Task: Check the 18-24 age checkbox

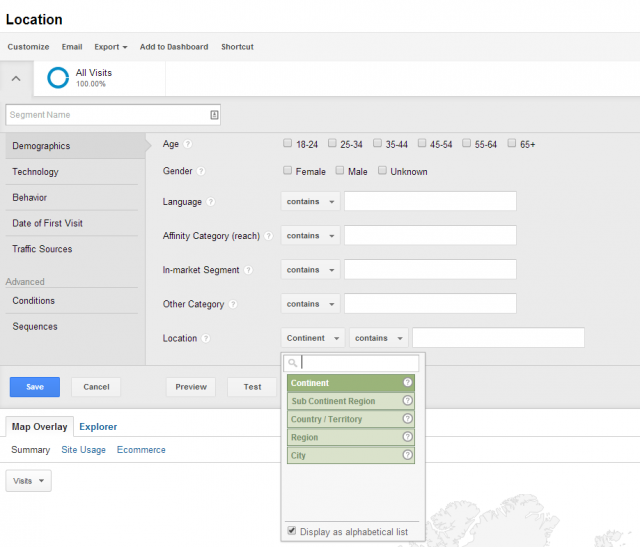Action: pyautogui.click(x=288, y=143)
